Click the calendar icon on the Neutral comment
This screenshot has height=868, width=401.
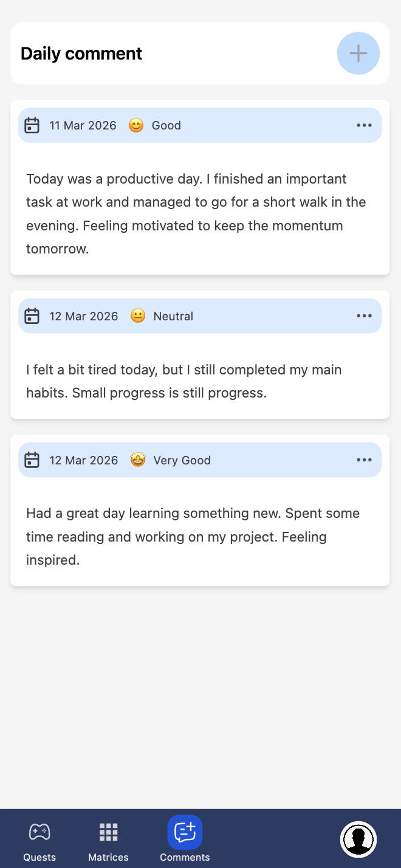pyautogui.click(x=32, y=316)
